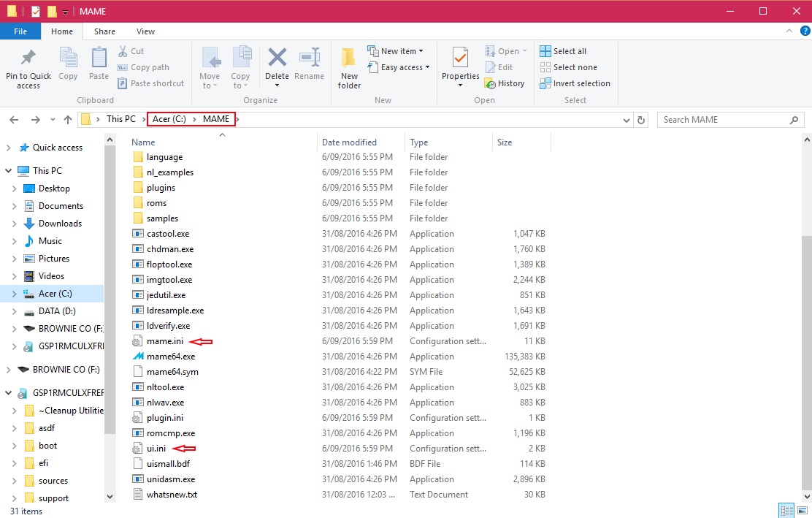Open file History in ribbon
This screenshot has height=518, width=812.
[505, 83]
